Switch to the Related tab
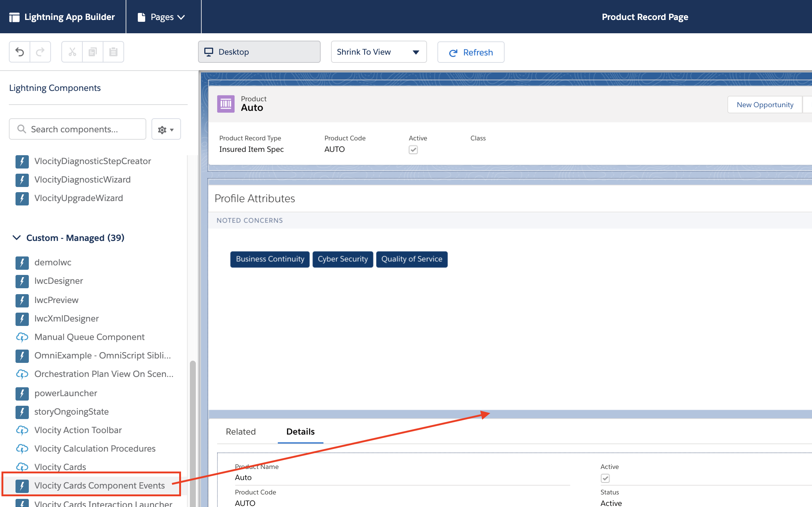 [241, 432]
